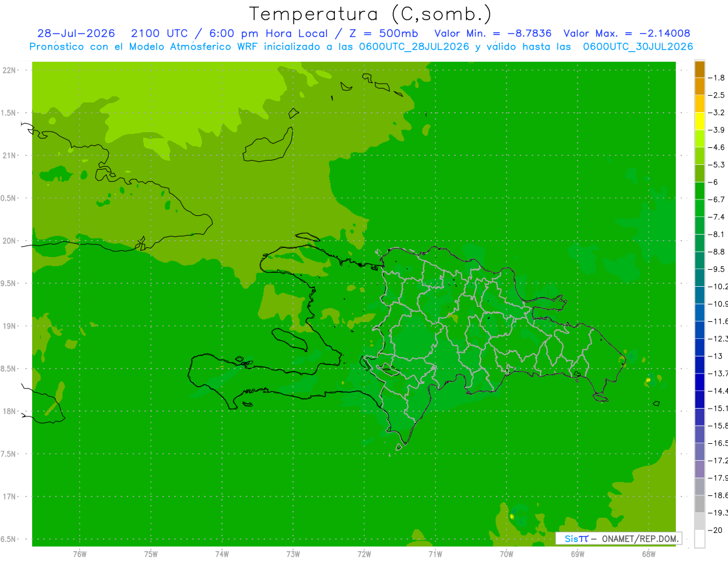Click the '19N' latitude axis label

[x=9, y=326]
